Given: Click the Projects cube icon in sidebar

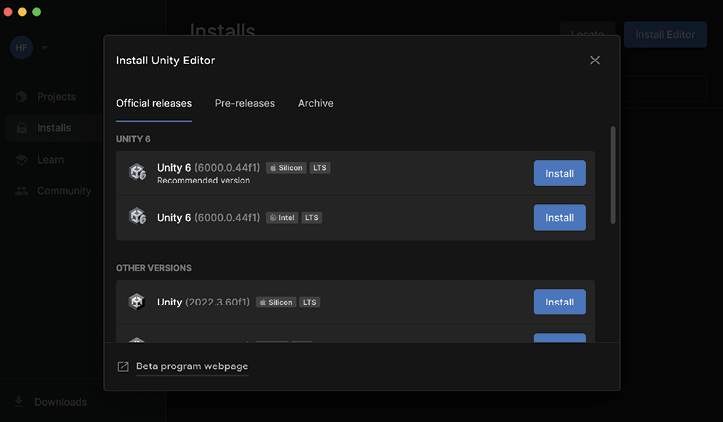Looking at the screenshot, I should 21,96.
